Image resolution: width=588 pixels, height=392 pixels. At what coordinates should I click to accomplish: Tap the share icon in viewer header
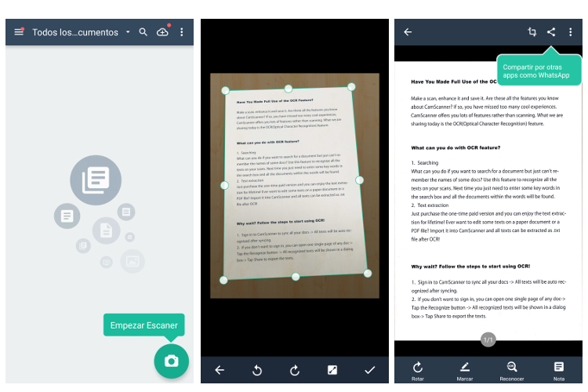tap(551, 32)
